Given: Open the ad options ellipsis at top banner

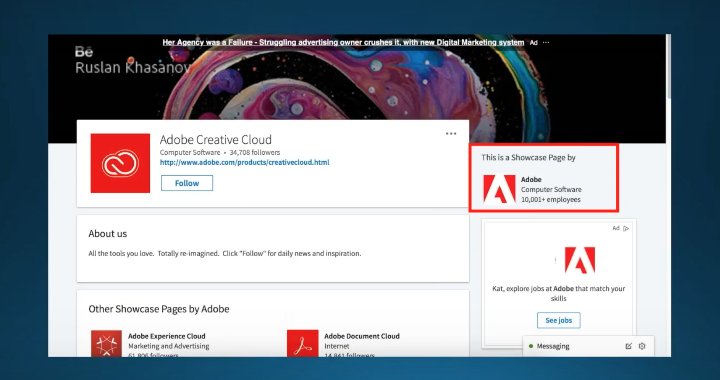Looking at the screenshot, I should tap(546, 42).
